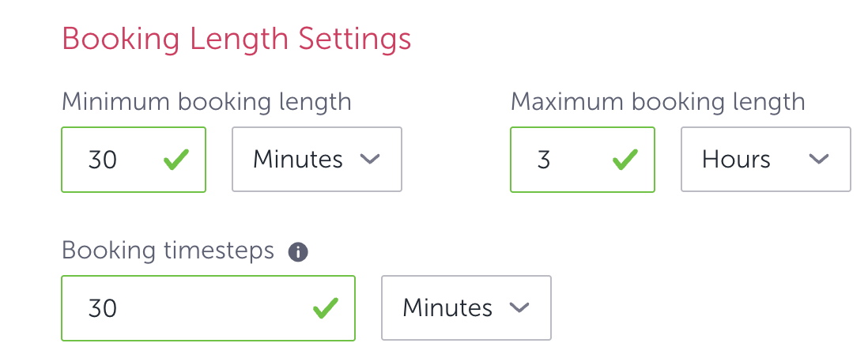This screenshot has height=362, width=868.
Task: Click the chevron arrow on the Hours dropdown
Action: click(818, 160)
